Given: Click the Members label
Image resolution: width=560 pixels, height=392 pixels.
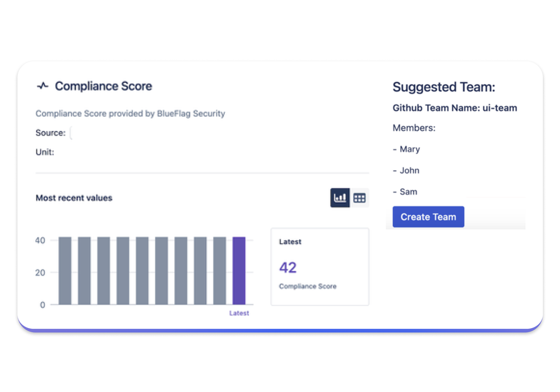Looking at the screenshot, I should [x=414, y=128].
